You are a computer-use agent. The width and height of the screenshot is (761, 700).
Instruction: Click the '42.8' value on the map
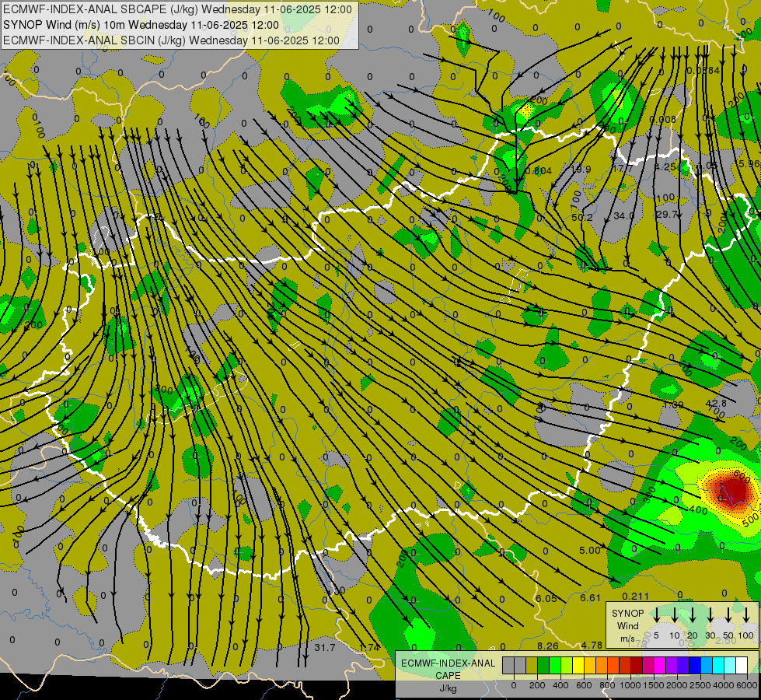coord(716,403)
